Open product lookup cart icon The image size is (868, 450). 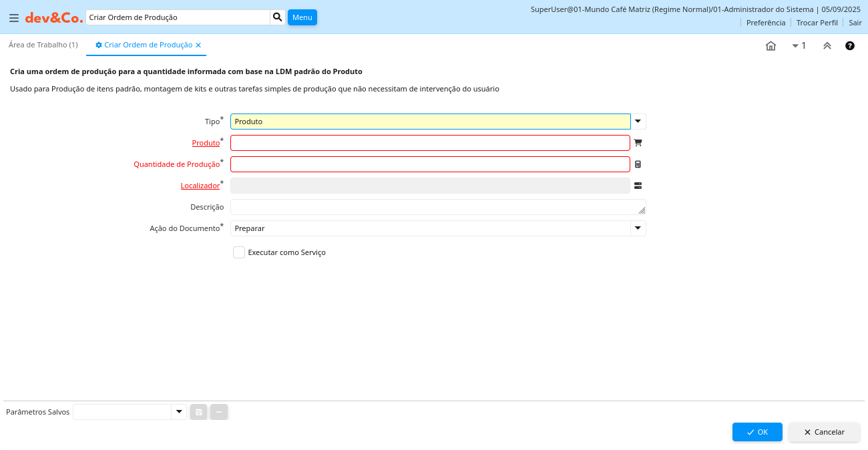point(638,143)
